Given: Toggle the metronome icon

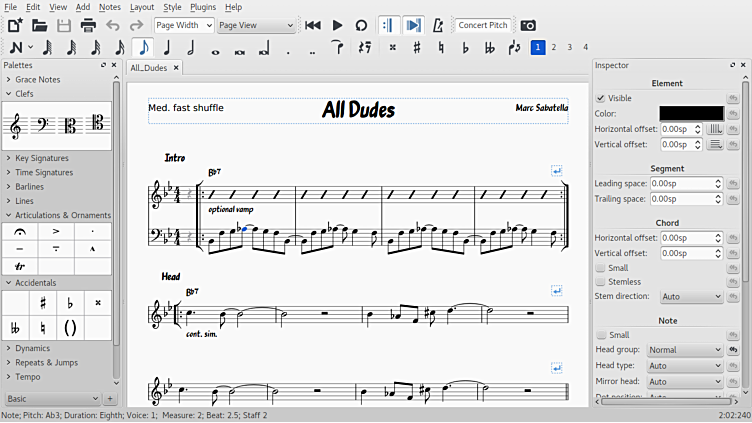Looking at the screenshot, I should tap(438, 25).
